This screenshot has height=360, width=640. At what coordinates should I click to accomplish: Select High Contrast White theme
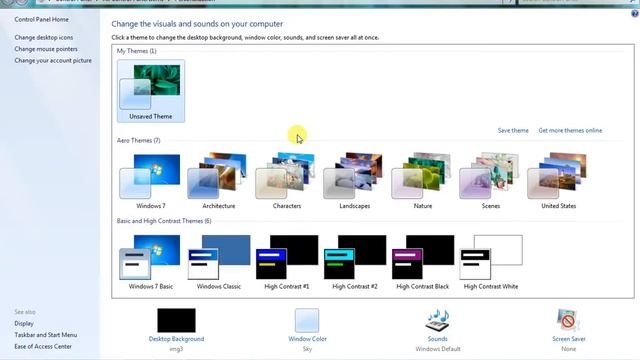click(x=491, y=262)
